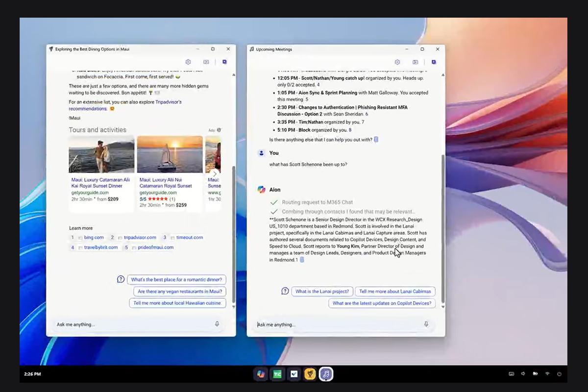Click the "Ask me anything" field in Meetings window
Image resolution: width=588 pixels, height=392 pixels.
[x=338, y=324]
